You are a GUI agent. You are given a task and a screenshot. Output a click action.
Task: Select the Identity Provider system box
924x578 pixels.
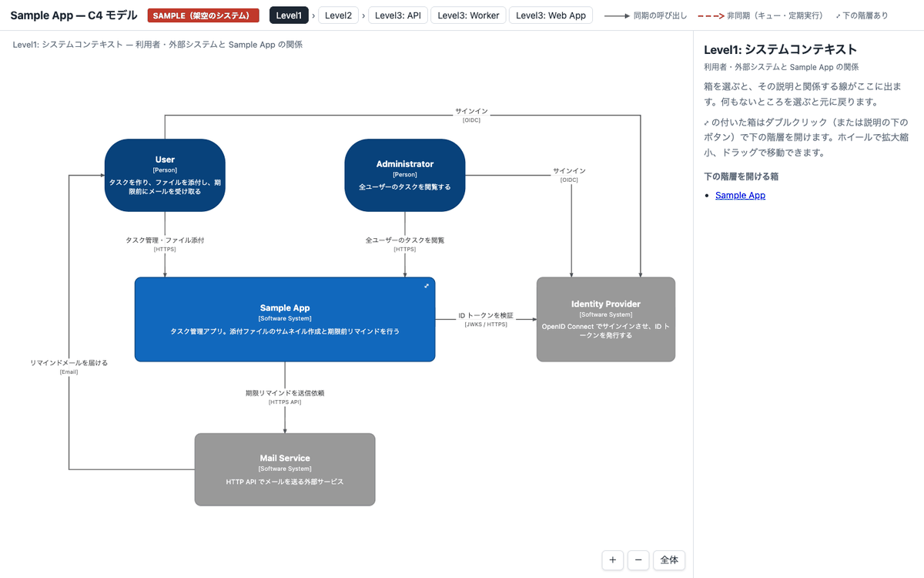click(606, 319)
